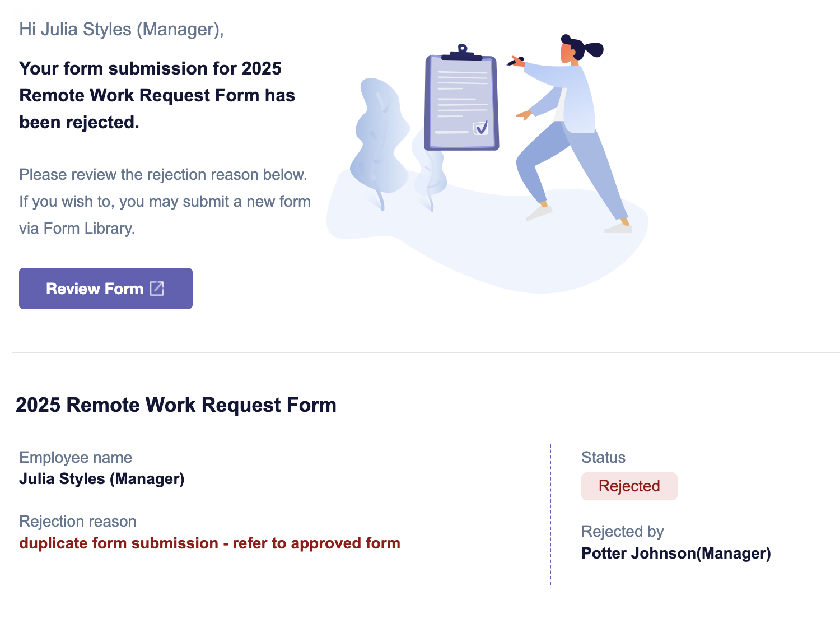Click the bold rejection notice headline
Viewport: 840px width, 623px height.
click(157, 95)
